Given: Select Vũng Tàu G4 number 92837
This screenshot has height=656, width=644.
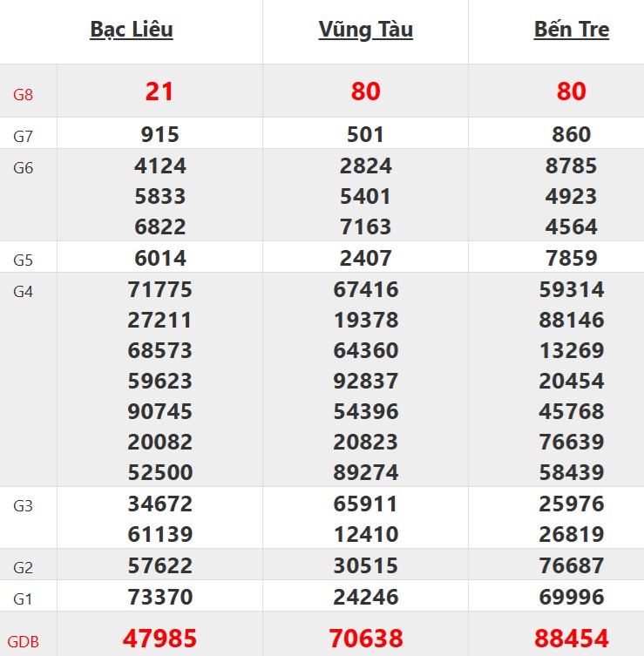Looking at the screenshot, I should (365, 381).
